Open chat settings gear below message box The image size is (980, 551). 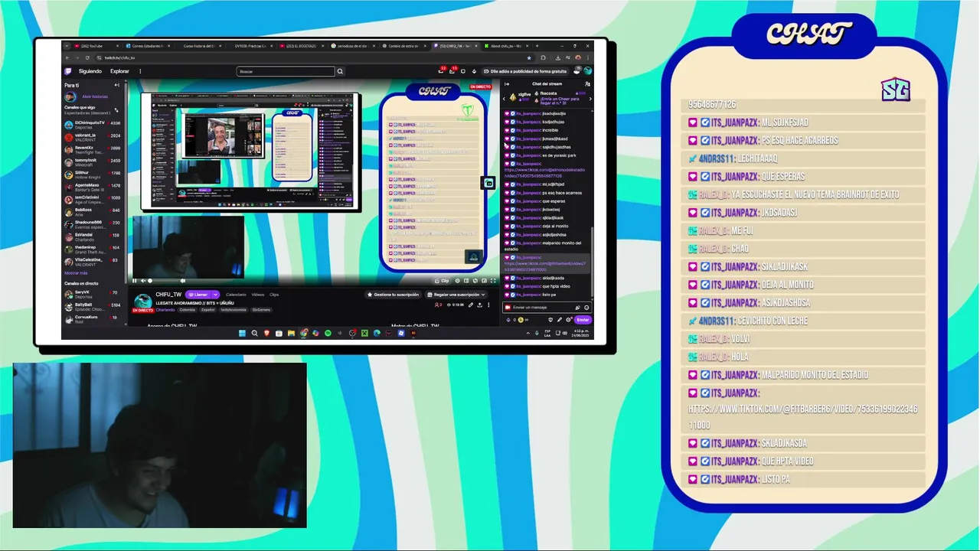click(568, 320)
